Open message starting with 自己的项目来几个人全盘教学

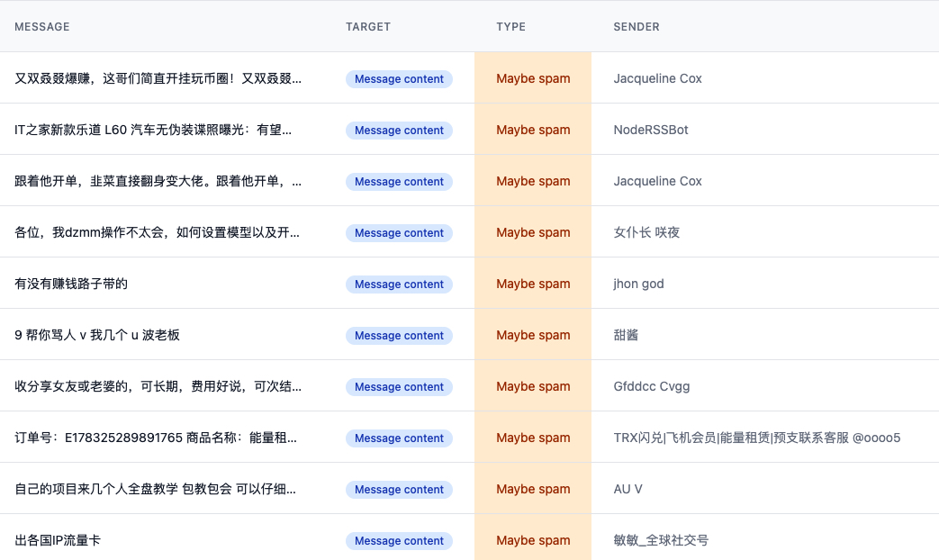point(155,490)
